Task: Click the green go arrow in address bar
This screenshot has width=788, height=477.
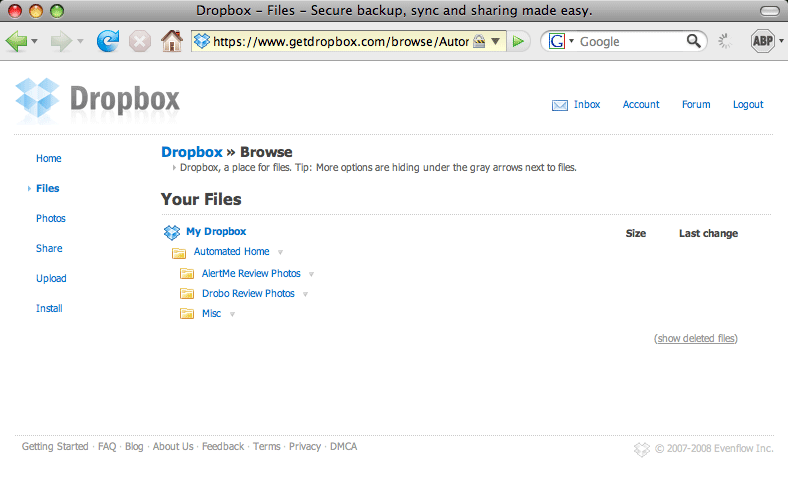Action: pyautogui.click(x=518, y=42)
